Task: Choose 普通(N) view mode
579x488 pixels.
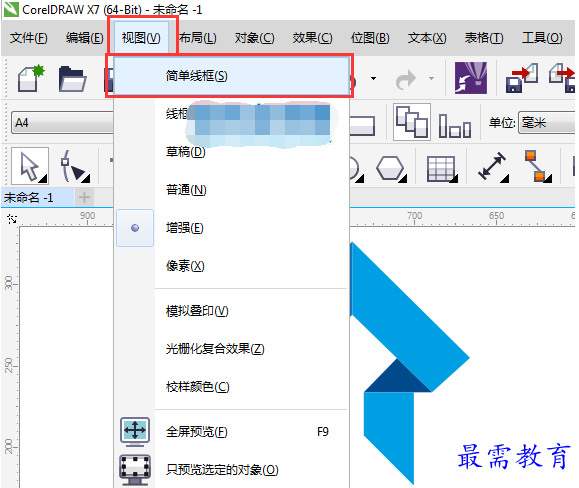Action: pyautogui.click(x=232, y=190)
